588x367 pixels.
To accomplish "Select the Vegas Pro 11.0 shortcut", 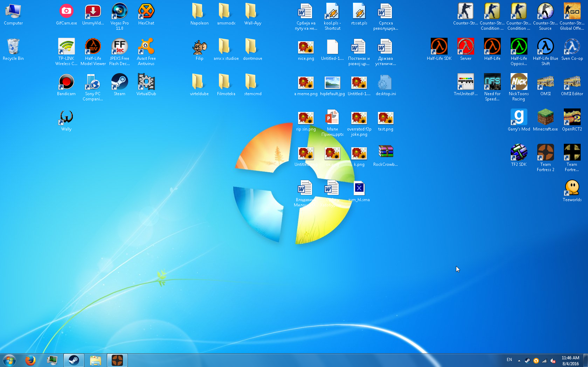I will [119, 17].
